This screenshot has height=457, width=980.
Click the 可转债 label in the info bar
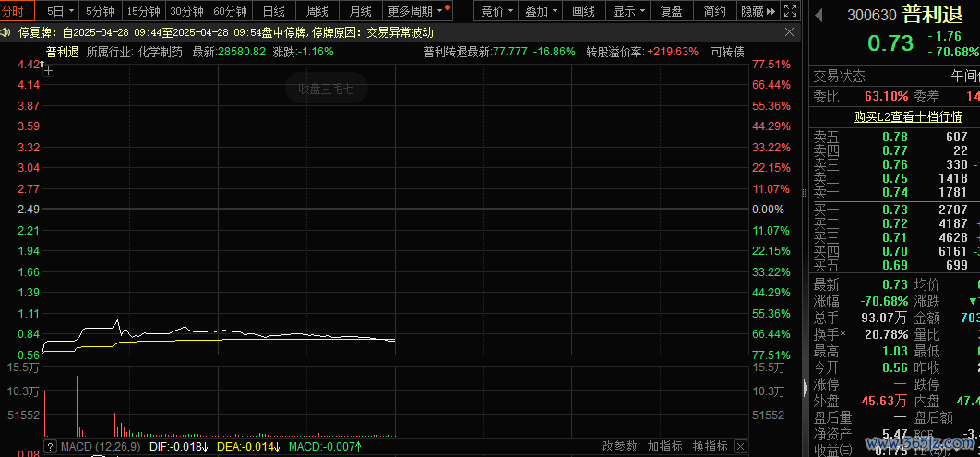pos(727,52)
